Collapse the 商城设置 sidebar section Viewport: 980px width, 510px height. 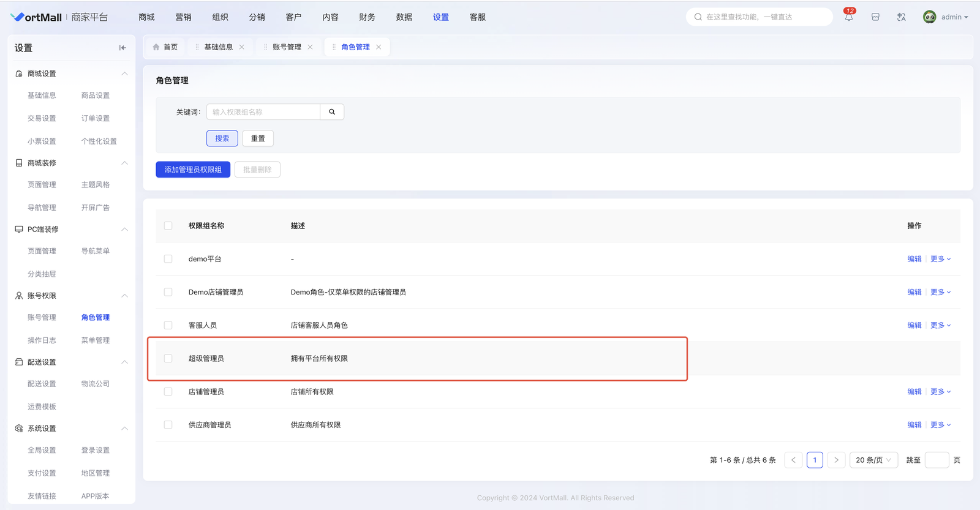[124, 73]
